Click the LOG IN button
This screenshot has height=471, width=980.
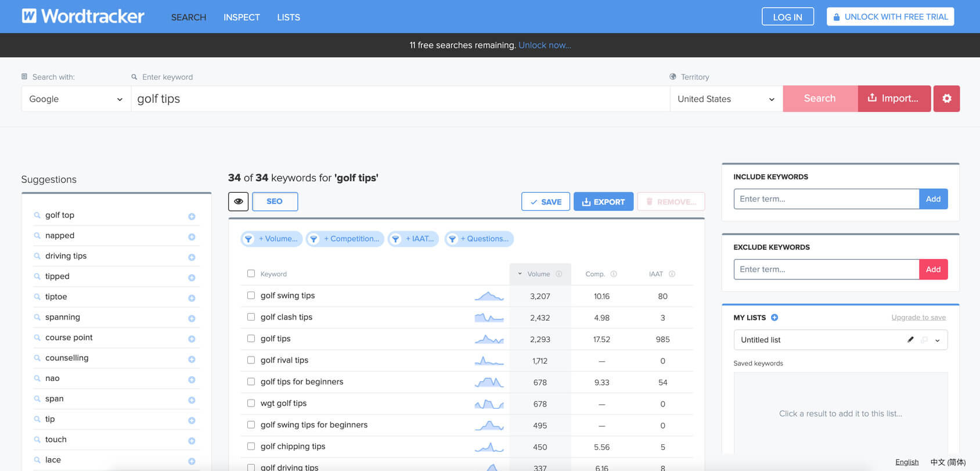(x=788, y=17)
